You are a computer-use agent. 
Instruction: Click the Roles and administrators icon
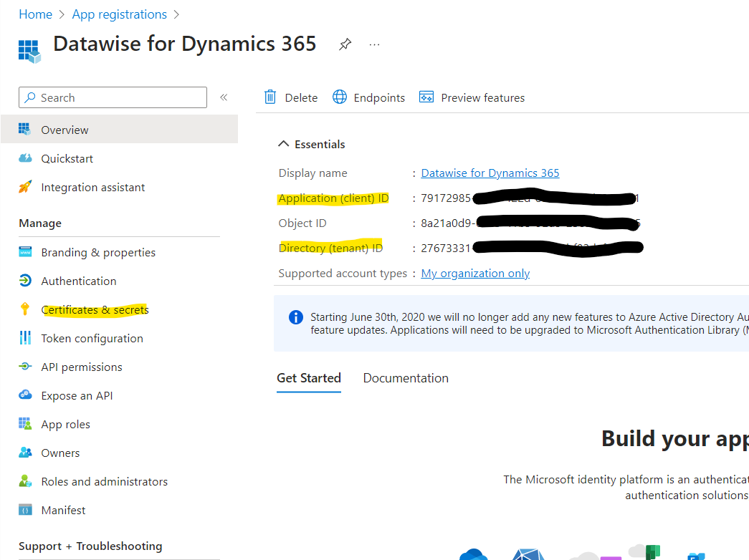click(25, 481)
